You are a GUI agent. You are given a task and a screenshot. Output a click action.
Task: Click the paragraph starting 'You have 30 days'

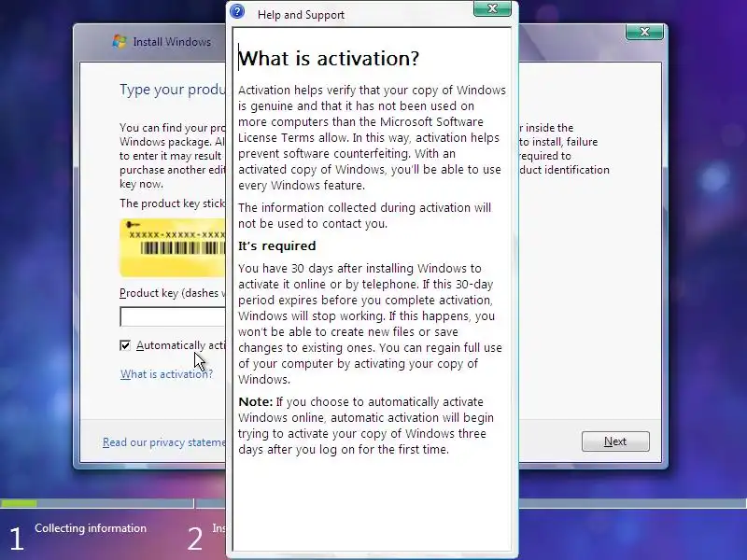pyautogui.click(x=370, y=324)
